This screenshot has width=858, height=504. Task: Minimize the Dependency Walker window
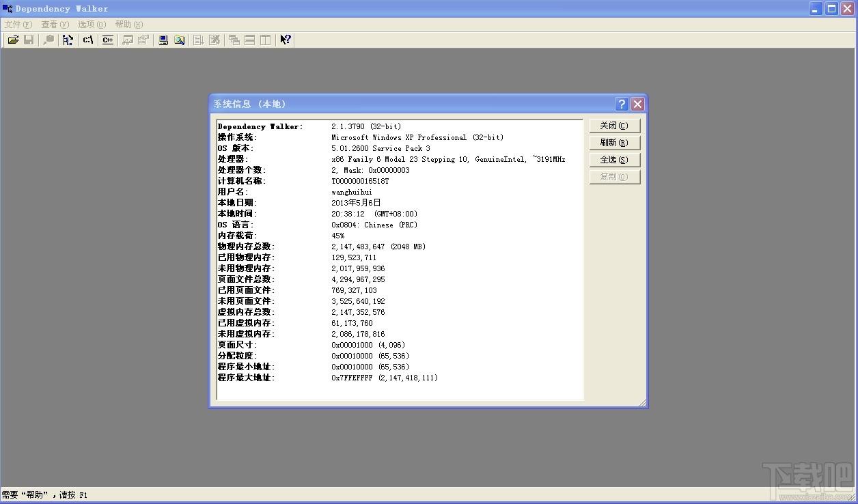[816, 8]
